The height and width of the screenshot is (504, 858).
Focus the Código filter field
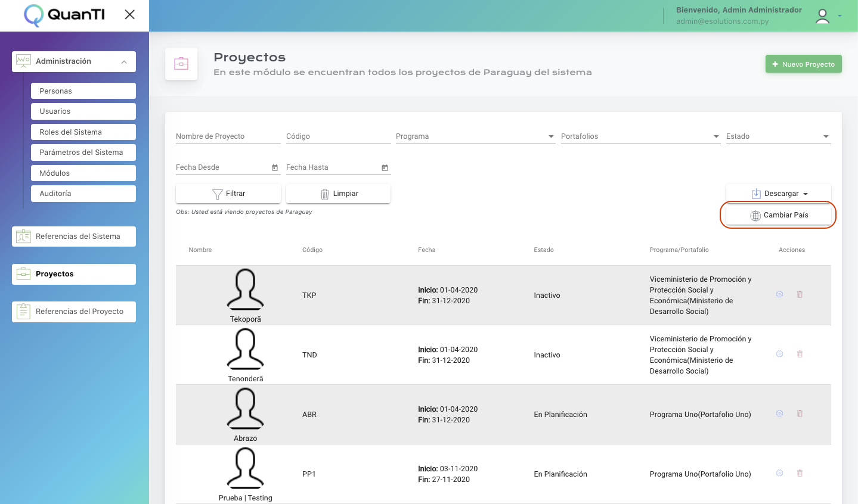click(338, 136)
